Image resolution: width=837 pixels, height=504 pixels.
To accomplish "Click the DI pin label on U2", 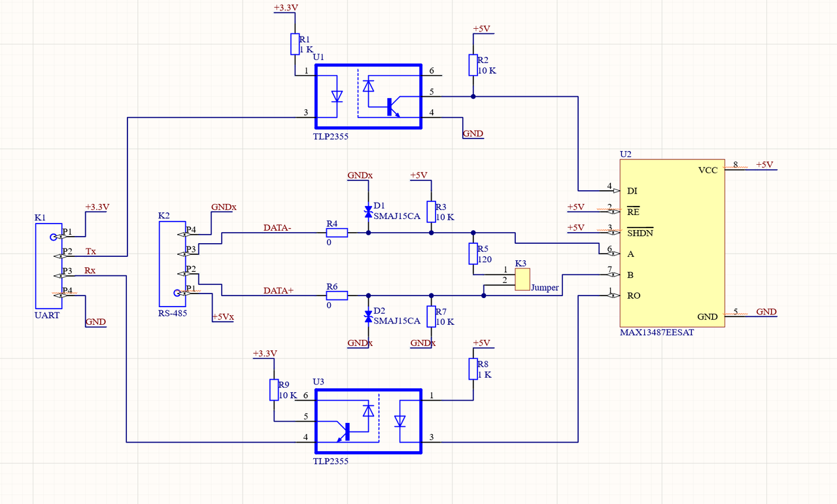I will 632,191.
